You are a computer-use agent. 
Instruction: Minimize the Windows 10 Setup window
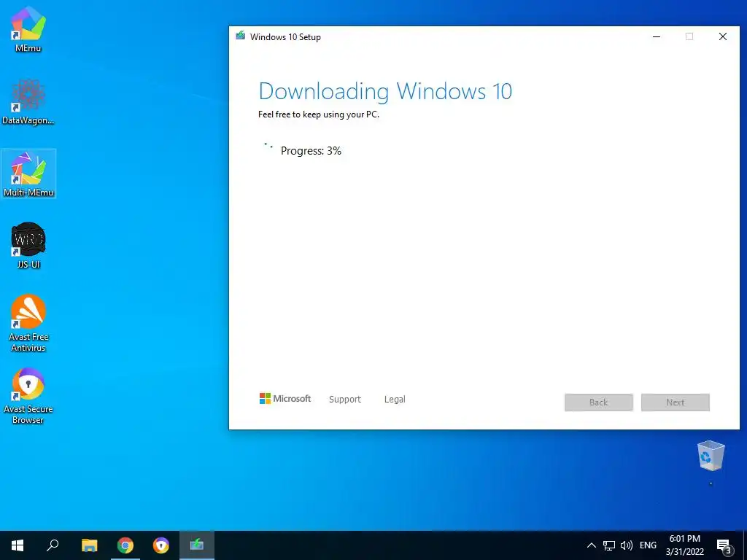(657, 36)
